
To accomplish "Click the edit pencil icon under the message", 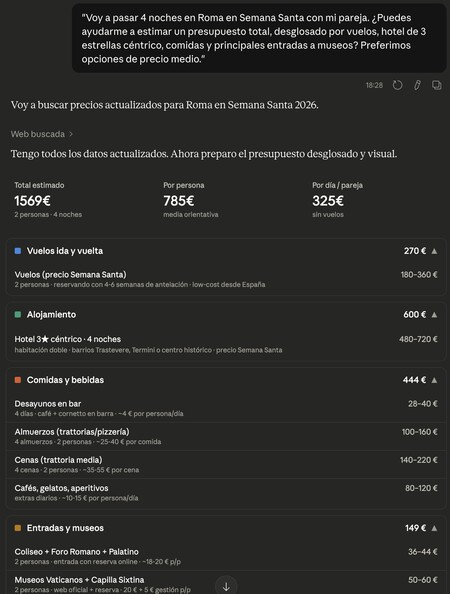I will coord(417,85).
